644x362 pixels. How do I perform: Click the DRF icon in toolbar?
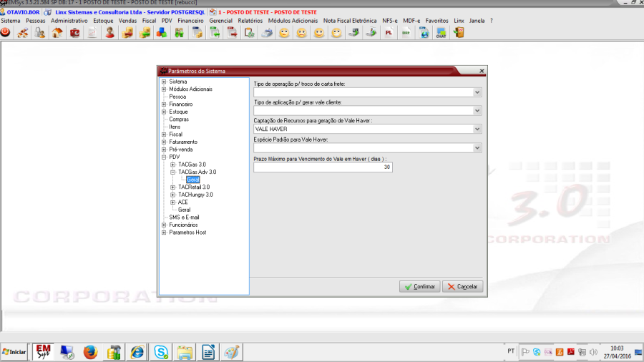point(406,32)
